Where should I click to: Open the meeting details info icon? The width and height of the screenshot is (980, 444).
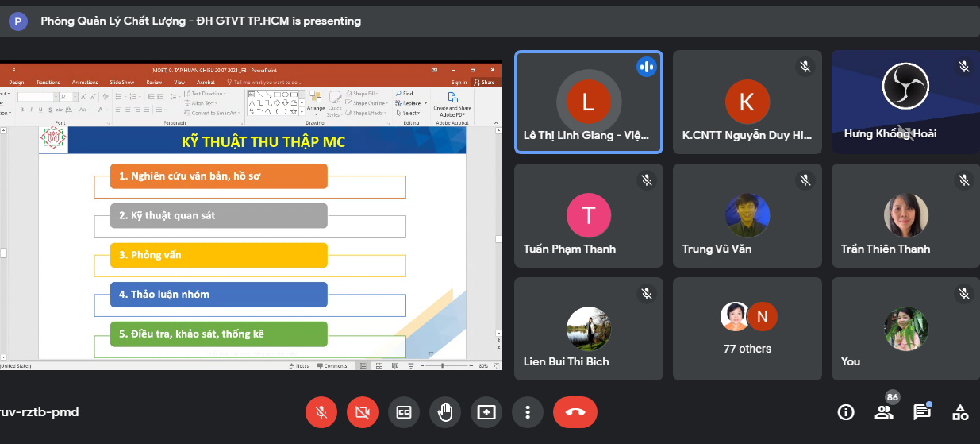point(846,412)
